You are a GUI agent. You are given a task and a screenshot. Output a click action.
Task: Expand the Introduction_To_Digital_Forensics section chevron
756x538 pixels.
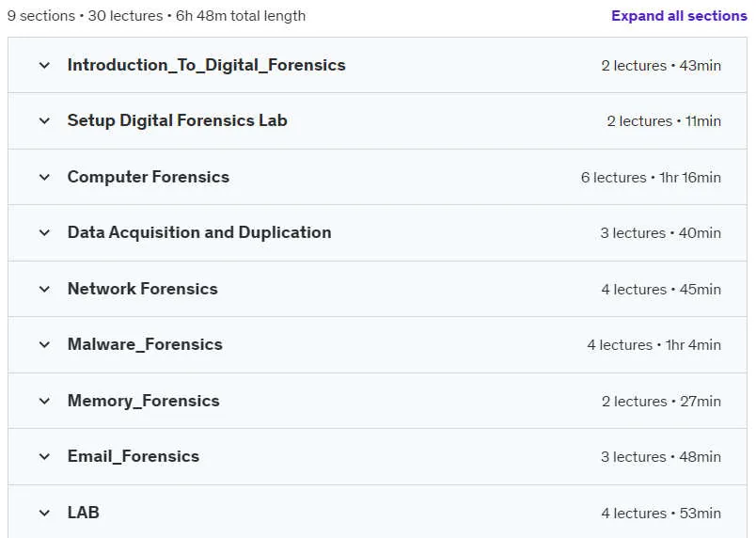click(44, 65)
